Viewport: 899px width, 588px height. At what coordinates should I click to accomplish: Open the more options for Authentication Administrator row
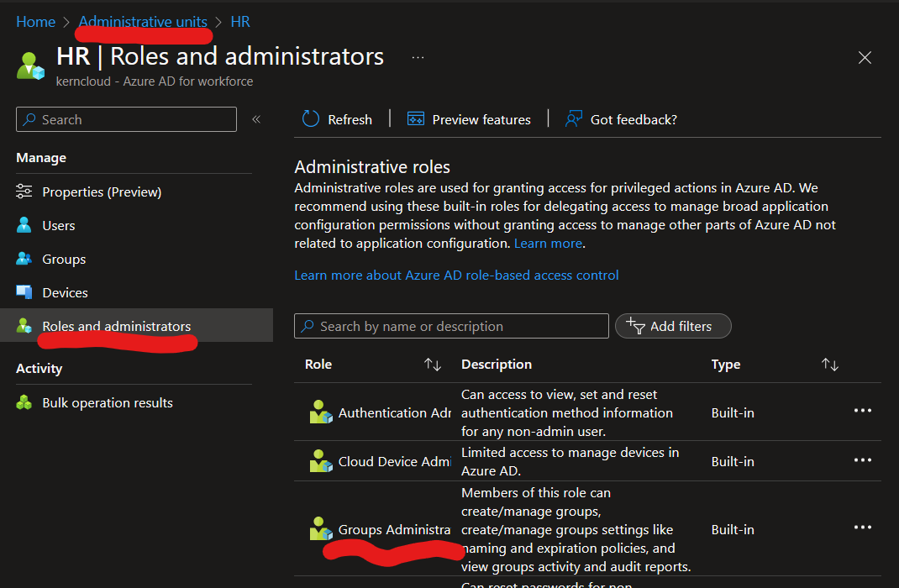(x=863, y=411)
